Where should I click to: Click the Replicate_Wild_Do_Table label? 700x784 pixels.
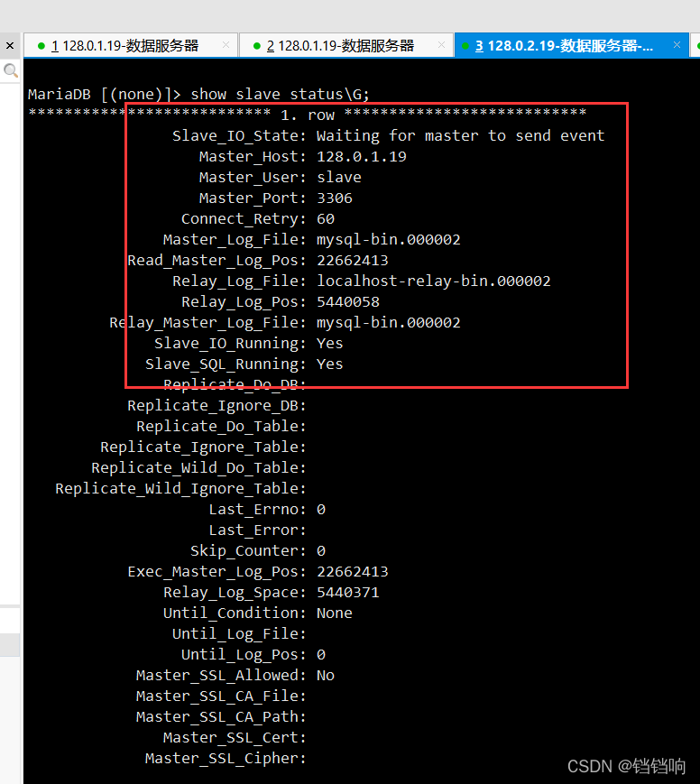[x=198, y=467]
